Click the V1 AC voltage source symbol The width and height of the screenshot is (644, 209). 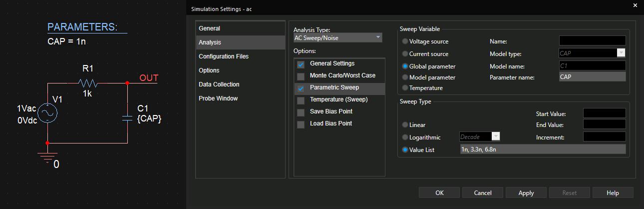(x=47, y=113)
